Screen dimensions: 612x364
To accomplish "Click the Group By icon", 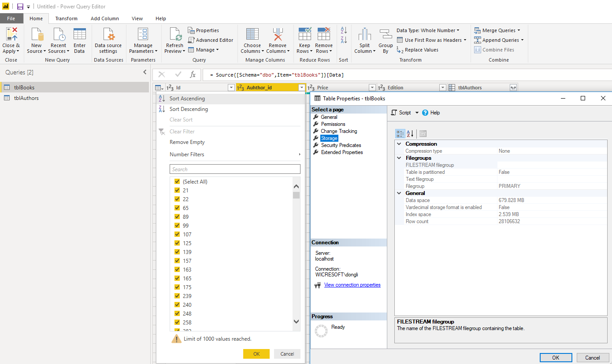I will pos(386,35).
